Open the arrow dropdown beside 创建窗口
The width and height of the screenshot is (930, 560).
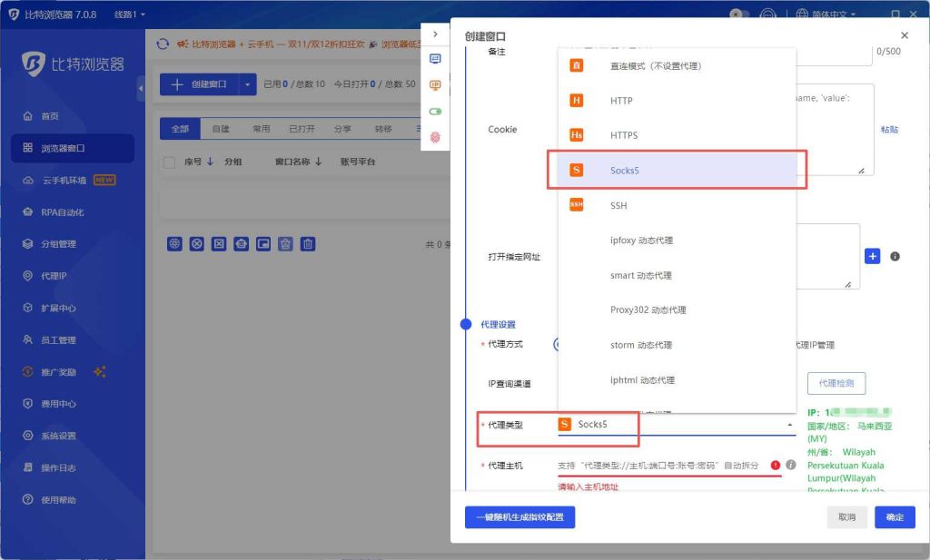click(x=248, y=84)
